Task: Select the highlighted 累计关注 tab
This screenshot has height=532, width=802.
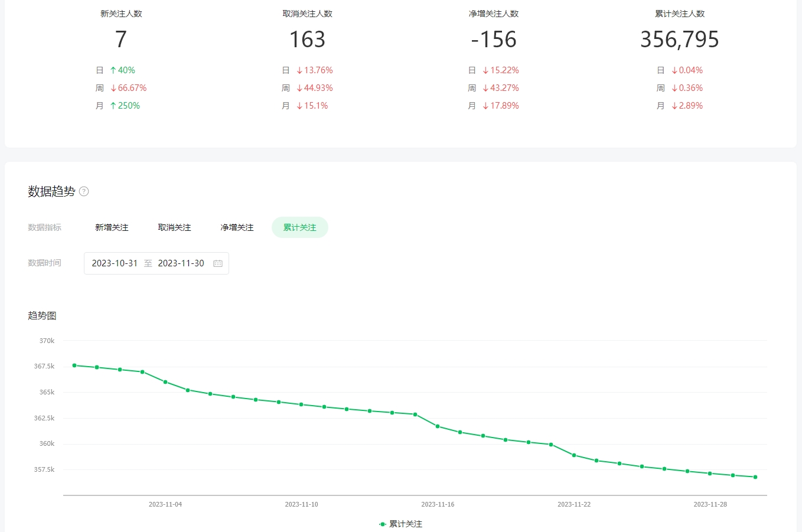Action: 300,227
